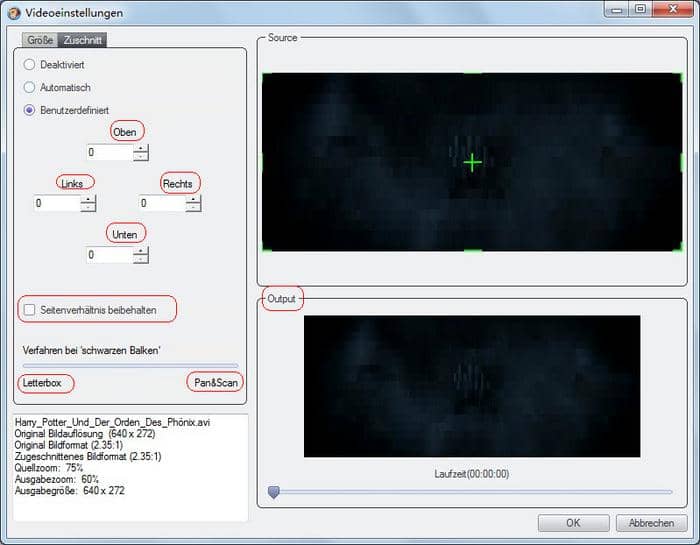Click the filename Harry_Potter_Und_Der_Orden_Des_Phönix.avi
Viewport: 700px width, 545px height.
(112, 422)
